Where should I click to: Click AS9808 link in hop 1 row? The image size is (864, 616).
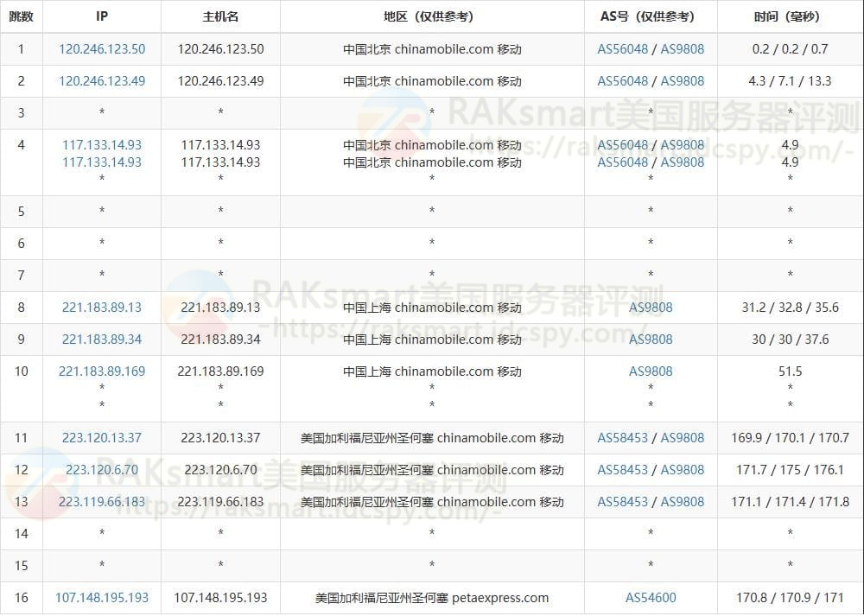coord(683,49)
